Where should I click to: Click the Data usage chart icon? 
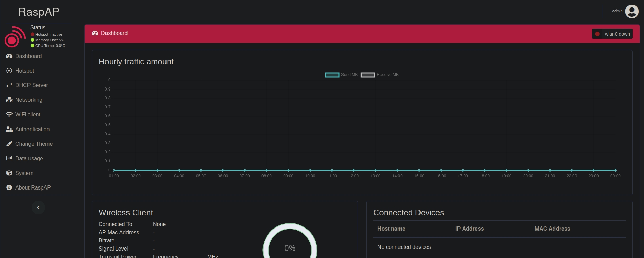9,159
